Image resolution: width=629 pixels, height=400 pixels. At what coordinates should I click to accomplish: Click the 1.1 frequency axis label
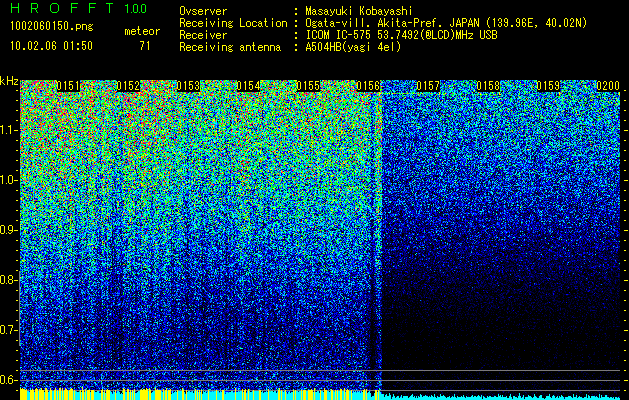(9, 130)
